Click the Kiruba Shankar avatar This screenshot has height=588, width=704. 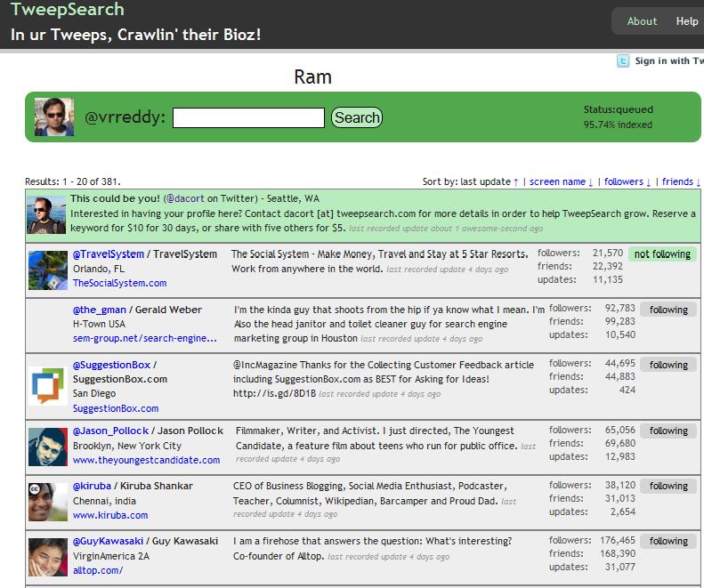(47, 502)
